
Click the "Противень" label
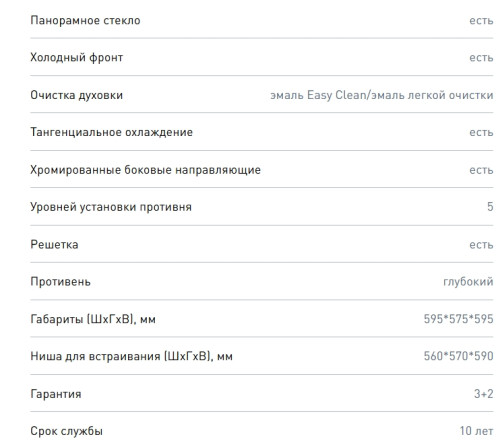60,282
